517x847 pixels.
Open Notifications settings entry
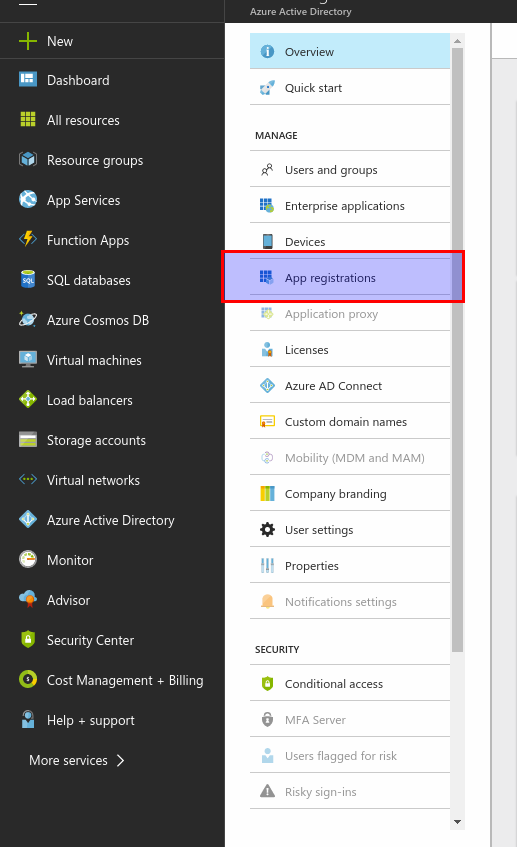pos(350,602)
